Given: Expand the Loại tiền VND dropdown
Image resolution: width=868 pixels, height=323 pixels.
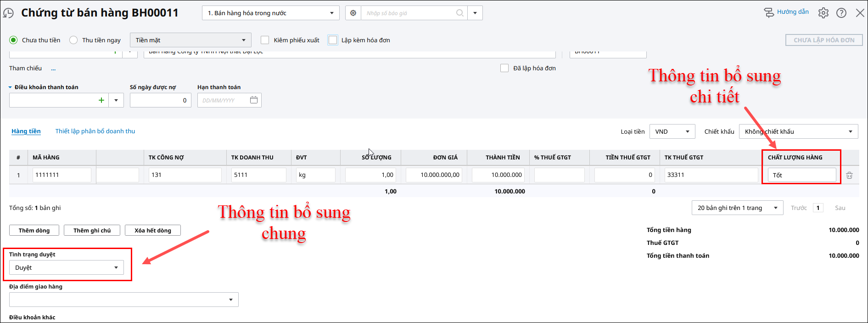Looking at the screenshot, I should click(x=672, y=131).
